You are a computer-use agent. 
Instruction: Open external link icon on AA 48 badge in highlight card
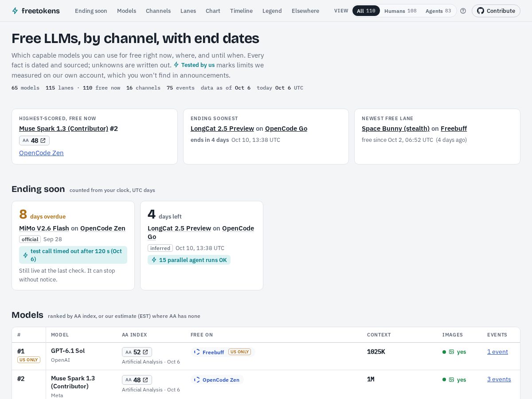coord(43,141)
